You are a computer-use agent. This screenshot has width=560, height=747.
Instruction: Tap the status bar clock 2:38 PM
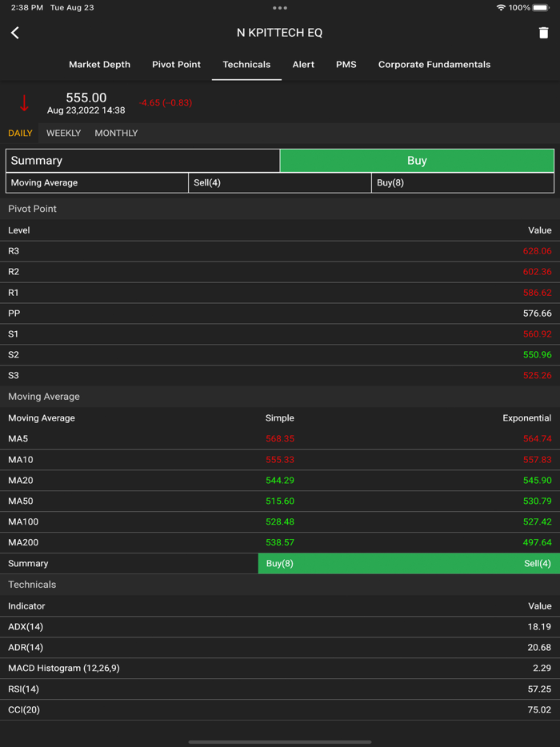[26, 8]
